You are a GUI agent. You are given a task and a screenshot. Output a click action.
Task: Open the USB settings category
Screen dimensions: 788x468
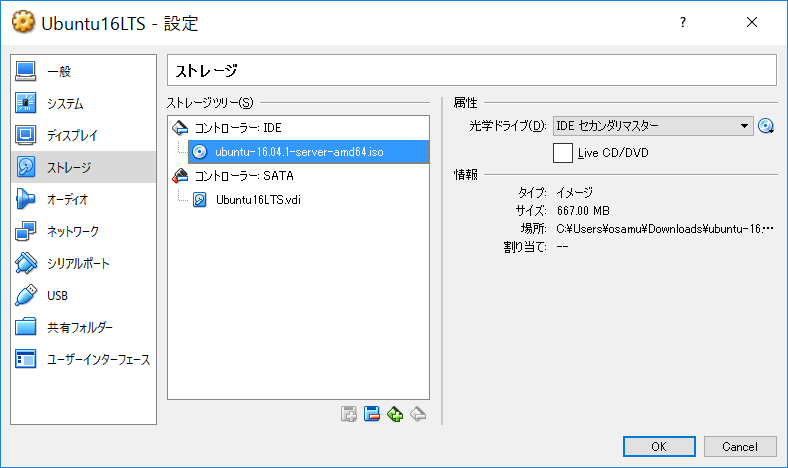[x=57, y=295]
